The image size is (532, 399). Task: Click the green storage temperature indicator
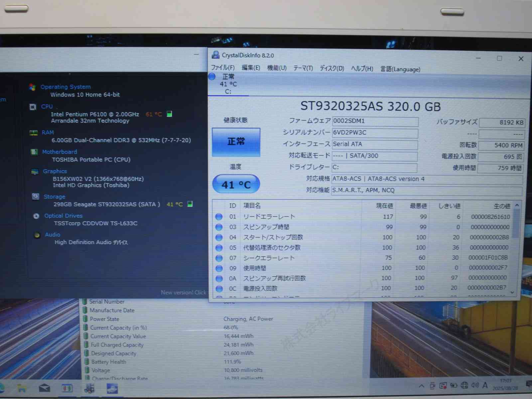coord(190,204)
